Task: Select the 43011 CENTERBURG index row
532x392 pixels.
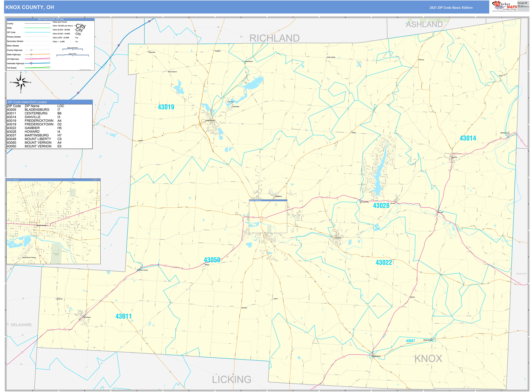Action: point(49,113)
